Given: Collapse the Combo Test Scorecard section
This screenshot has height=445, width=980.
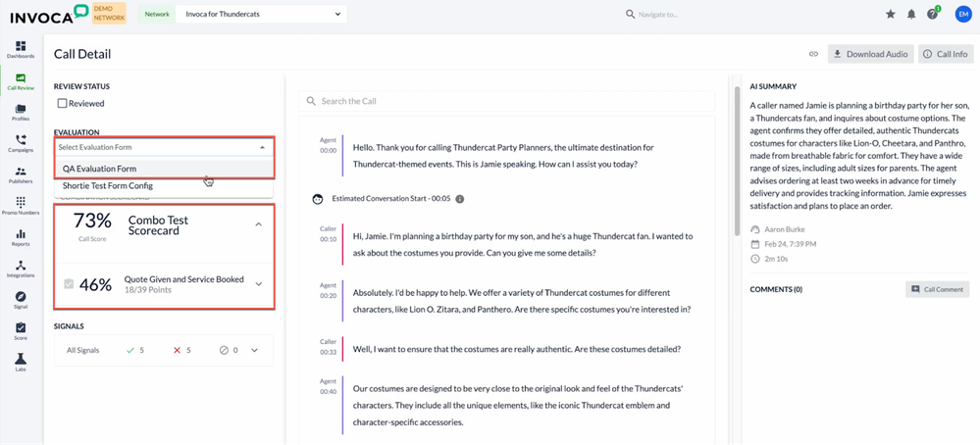Looking at the screenshot, I should (x=258, y=224).
